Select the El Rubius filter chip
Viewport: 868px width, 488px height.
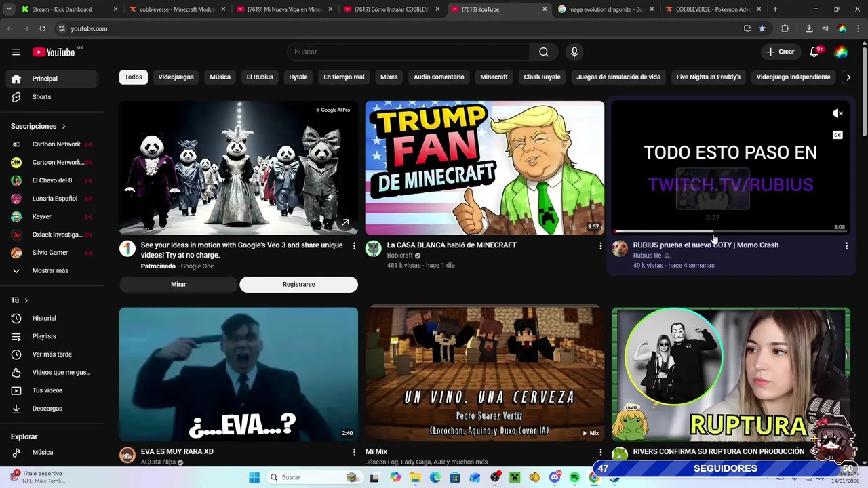[x=260, y=77]
